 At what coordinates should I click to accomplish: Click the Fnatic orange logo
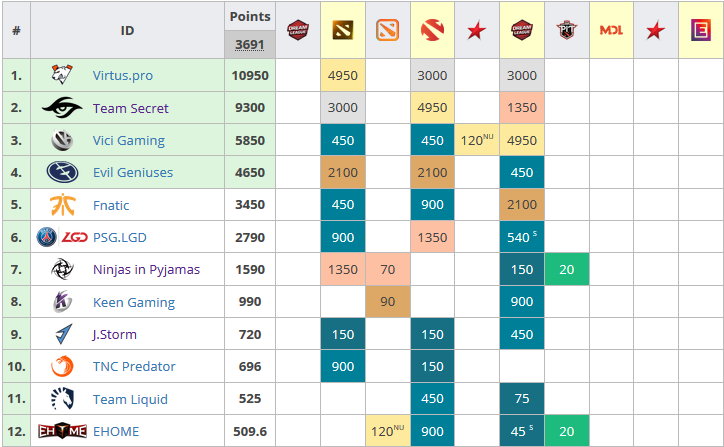pyautogui.click(x=63, y=205)
